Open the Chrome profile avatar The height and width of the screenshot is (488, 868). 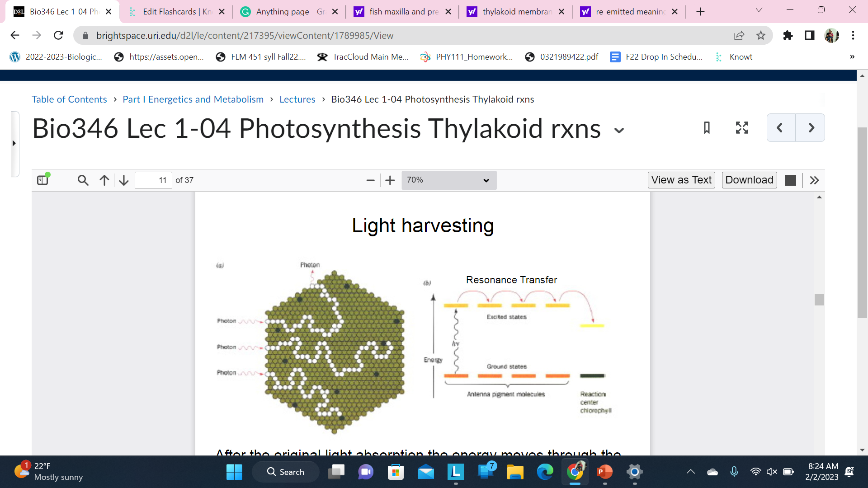(x=831, y=35)
